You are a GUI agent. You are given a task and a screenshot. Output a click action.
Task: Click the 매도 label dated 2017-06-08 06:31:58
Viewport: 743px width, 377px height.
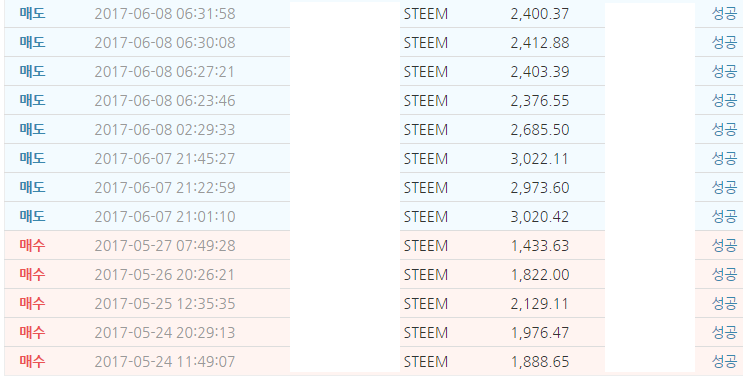click(x=32, y=14)
